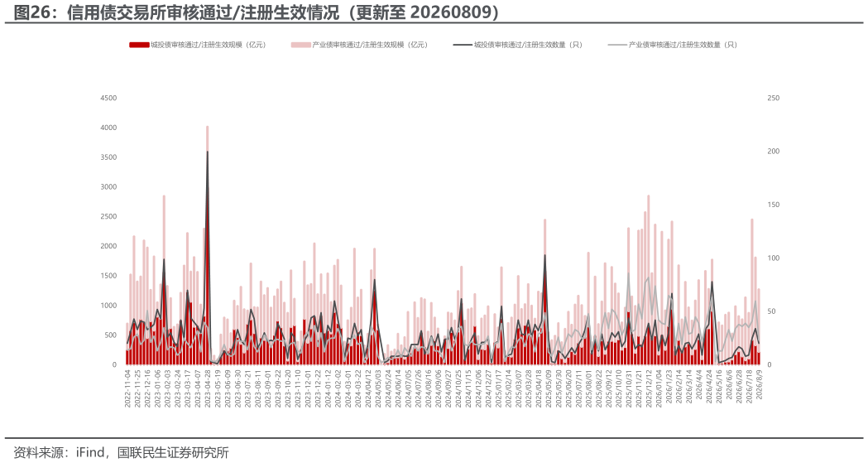Image resolution: width=868 pixels, height=463 pixels.
Task: Click left axis value 4500
Action: [108, 98]
